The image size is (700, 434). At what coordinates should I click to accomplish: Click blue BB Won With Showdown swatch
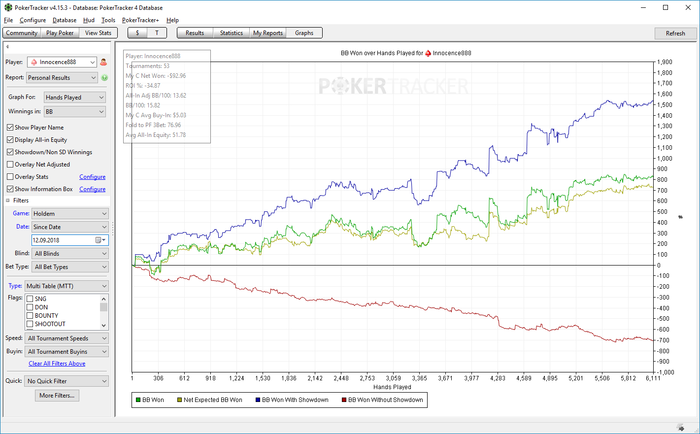[258, 400]
